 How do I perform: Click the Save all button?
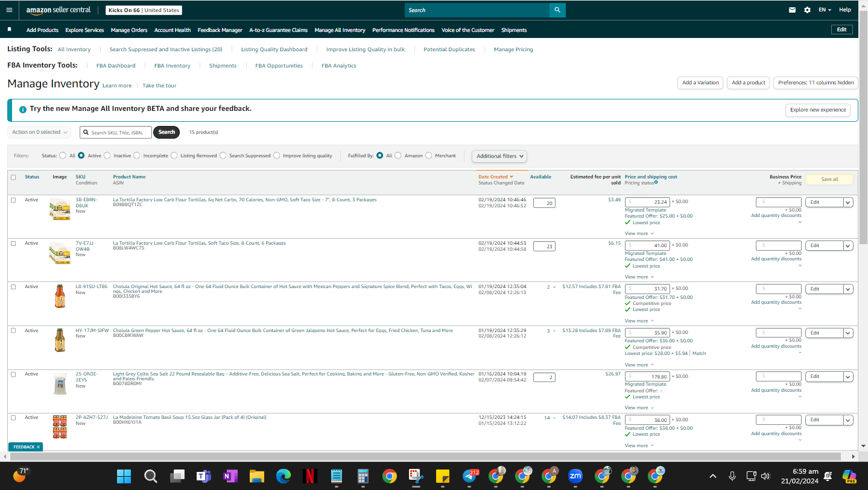coord(829,179)
